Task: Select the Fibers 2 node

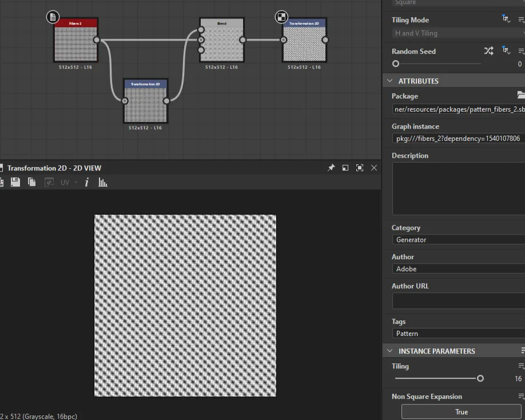Action: point(75,43)
